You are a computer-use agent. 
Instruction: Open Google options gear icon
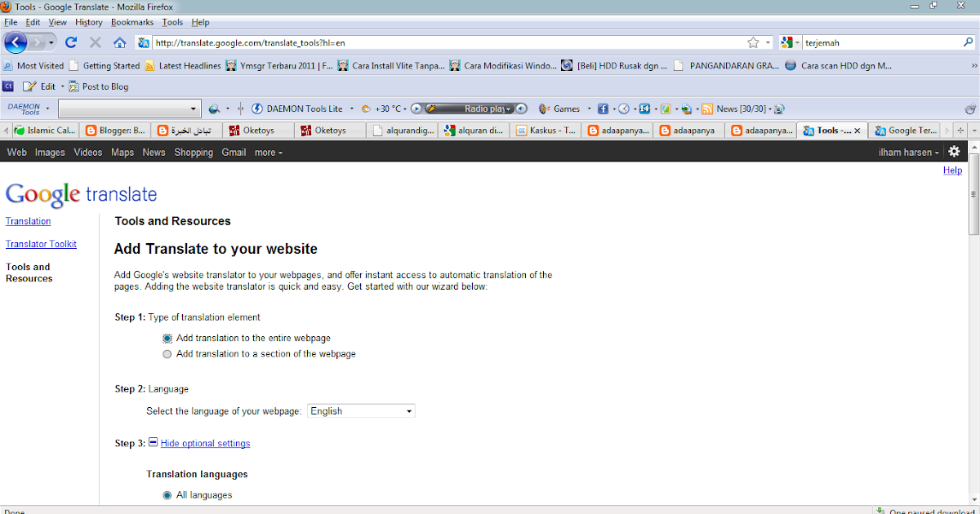[954, 152]
